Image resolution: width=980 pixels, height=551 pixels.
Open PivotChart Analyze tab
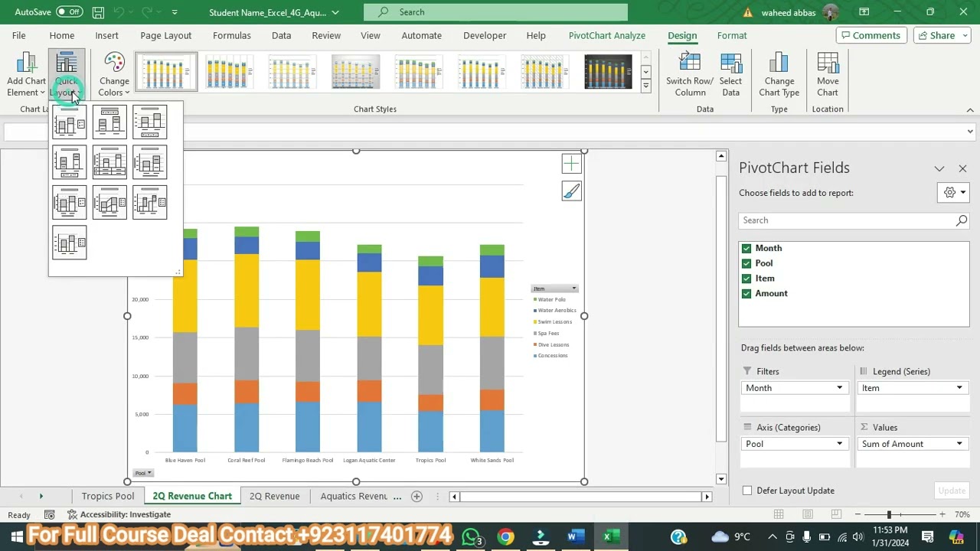[607, 35]
